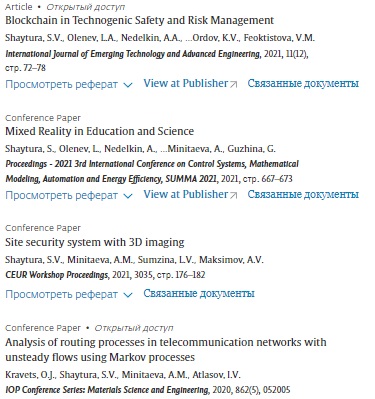
Task: Expand abstract chevron for Blockchain article
Action: (x=128, y=85)
